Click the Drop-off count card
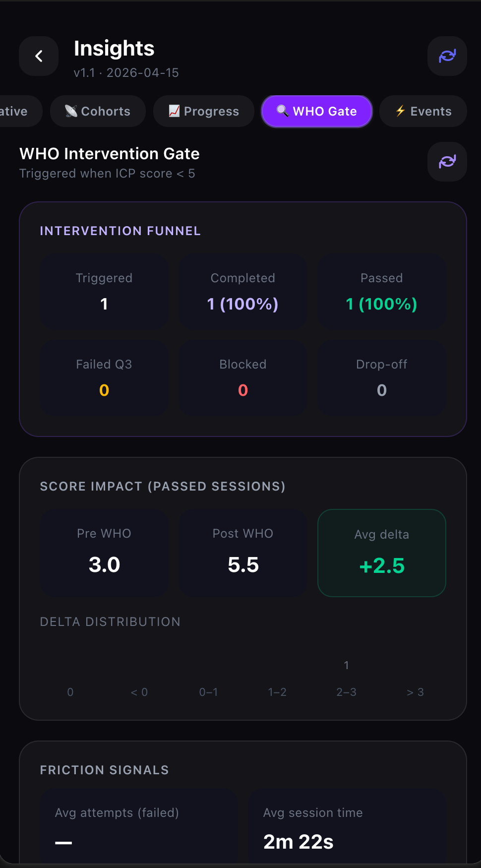 (381, 378)
